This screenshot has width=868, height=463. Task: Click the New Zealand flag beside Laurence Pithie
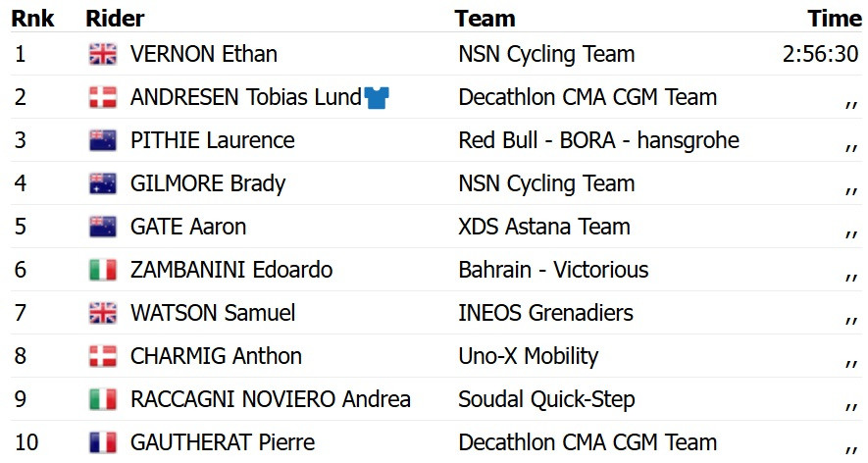point(103,140)
